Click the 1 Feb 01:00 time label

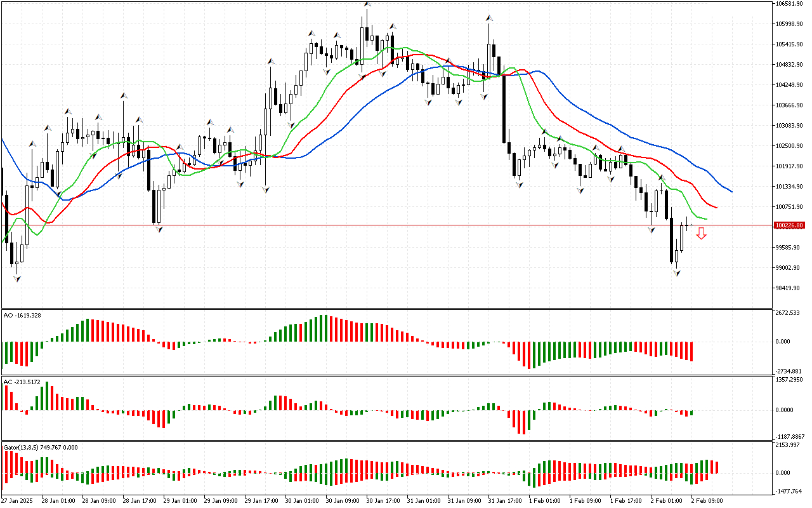click(x=544, y=500)
